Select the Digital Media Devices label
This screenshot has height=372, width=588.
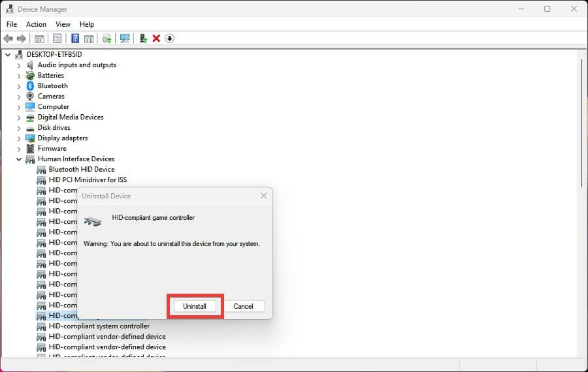pyautogui.click(x=71, y=117)
